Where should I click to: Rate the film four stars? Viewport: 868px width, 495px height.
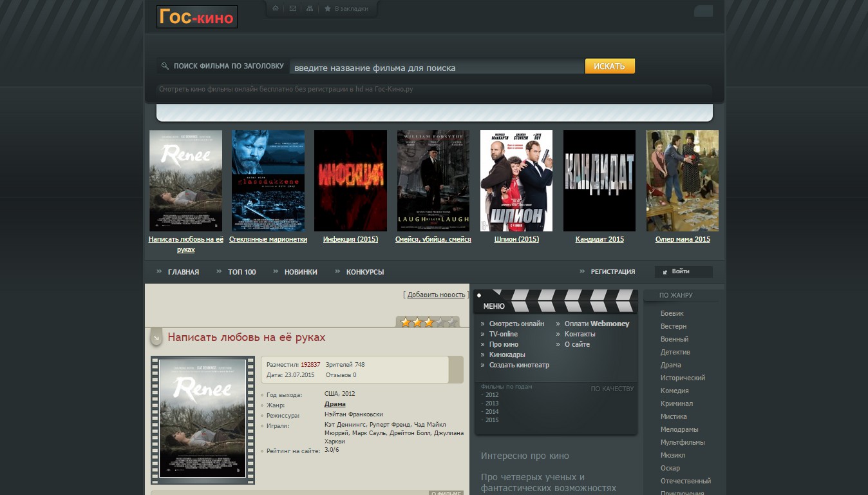(x=440, y=322)
